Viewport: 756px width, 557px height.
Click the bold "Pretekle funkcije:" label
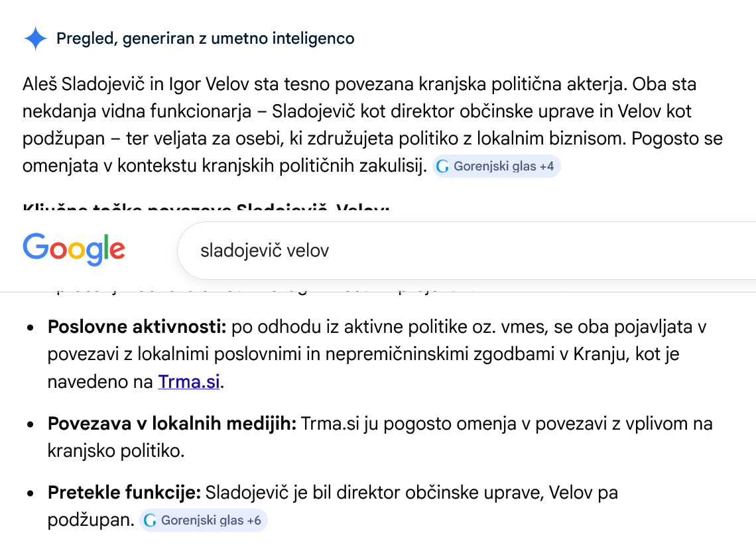pyautogui.click(x=124, y=493)
